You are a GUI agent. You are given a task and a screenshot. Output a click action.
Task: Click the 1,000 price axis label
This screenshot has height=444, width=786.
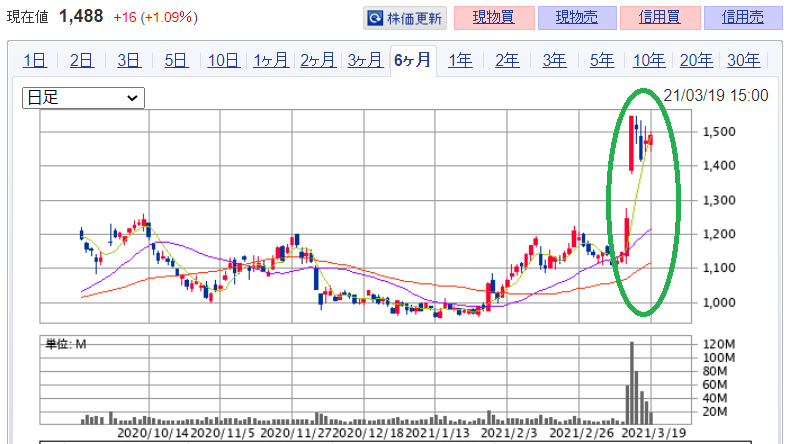719,303
